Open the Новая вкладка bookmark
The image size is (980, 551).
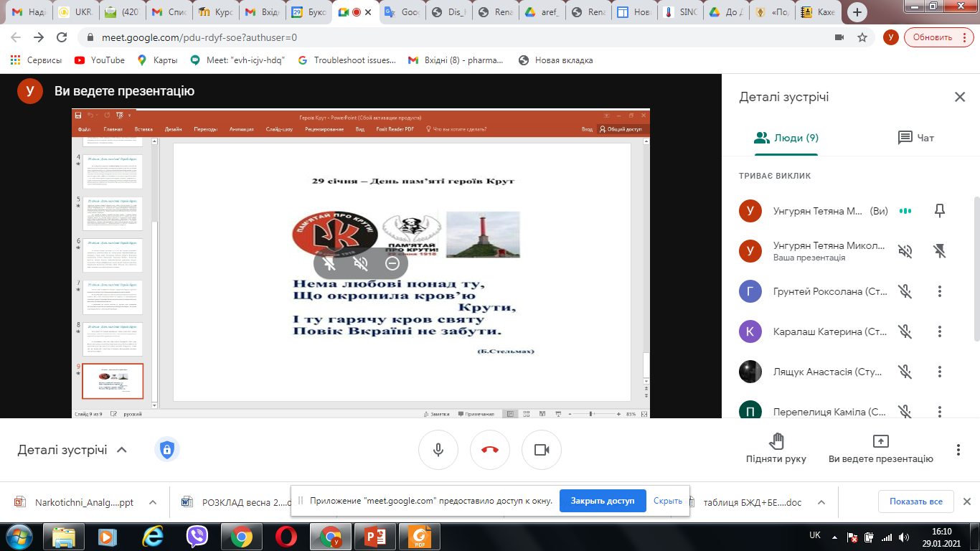coord(556,60)
